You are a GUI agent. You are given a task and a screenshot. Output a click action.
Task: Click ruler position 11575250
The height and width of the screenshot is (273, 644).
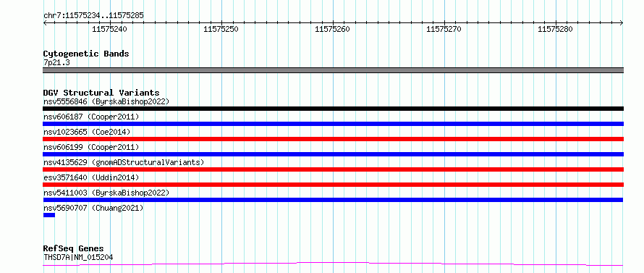[x=221, y=29]
